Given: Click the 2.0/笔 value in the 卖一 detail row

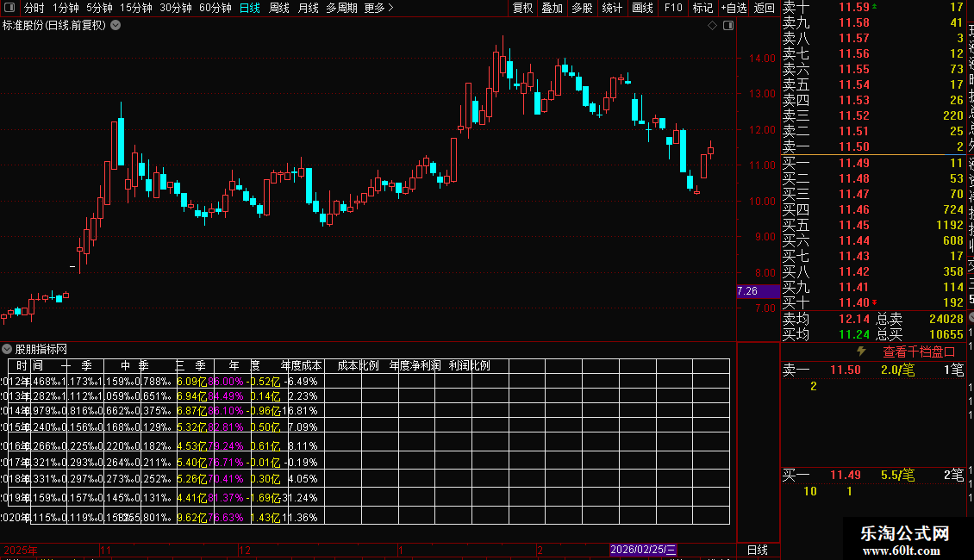Looking at the screenshot, I should pyautogui.click(x=897, y=370).
